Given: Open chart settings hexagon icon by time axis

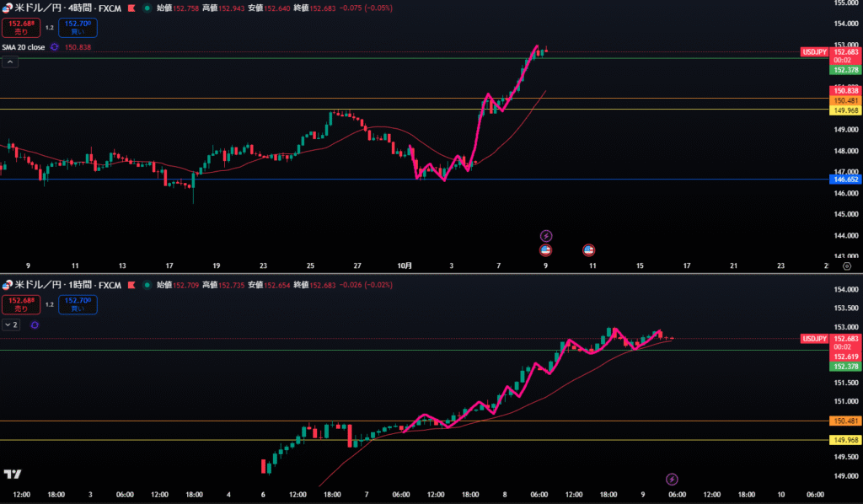Looking at the screenshot, I should 846,265.
